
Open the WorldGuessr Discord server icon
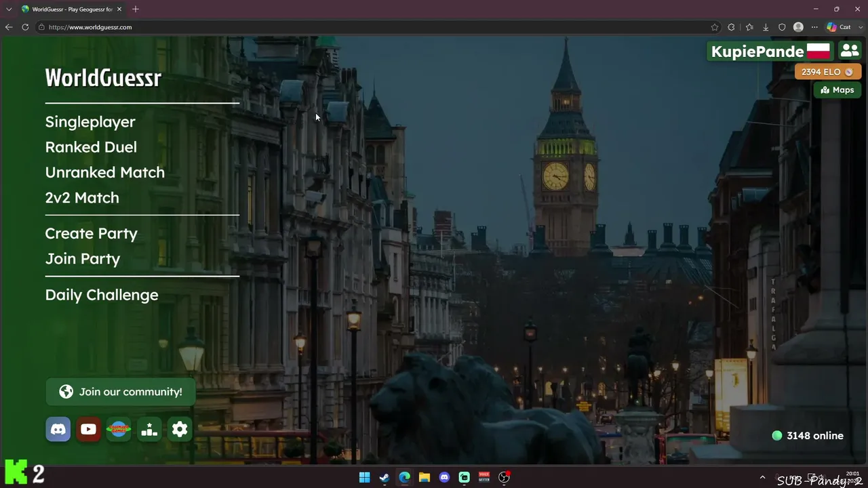tap(58, 429)
